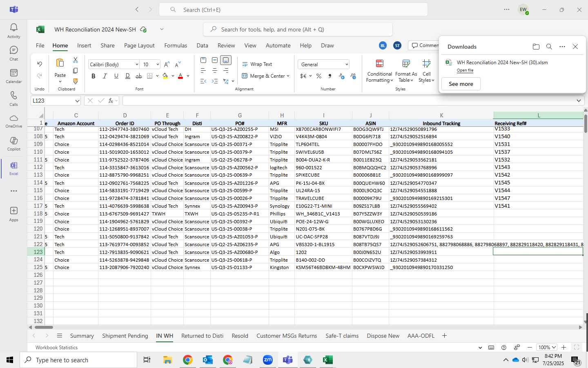Open Activity in Teams sidebar

pos(13,31)
